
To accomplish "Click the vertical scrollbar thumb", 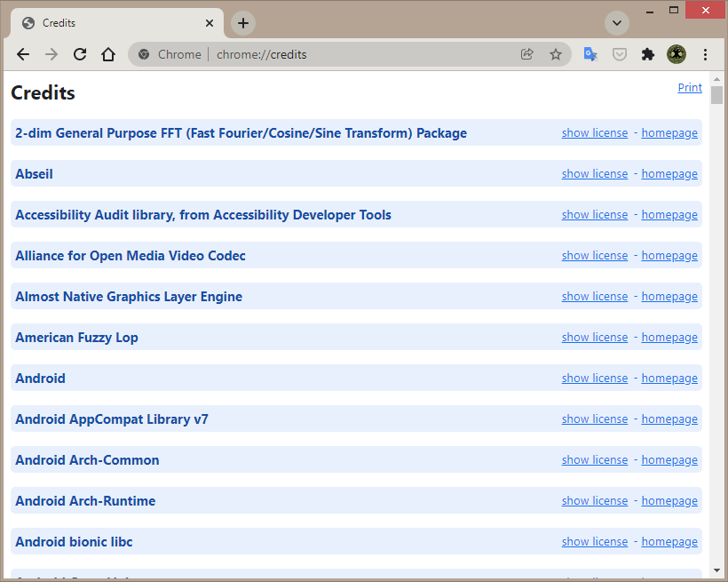I will (716, 95).
